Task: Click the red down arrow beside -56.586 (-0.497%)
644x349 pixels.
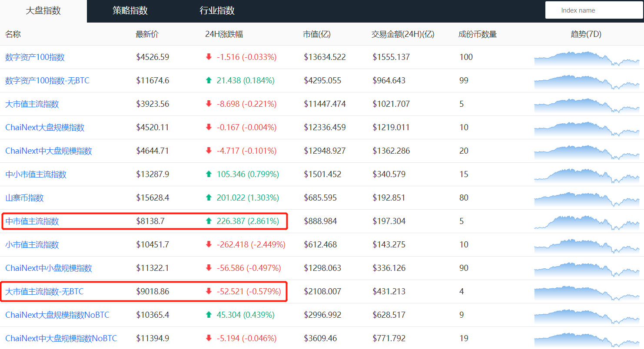Action: (209, 268)
